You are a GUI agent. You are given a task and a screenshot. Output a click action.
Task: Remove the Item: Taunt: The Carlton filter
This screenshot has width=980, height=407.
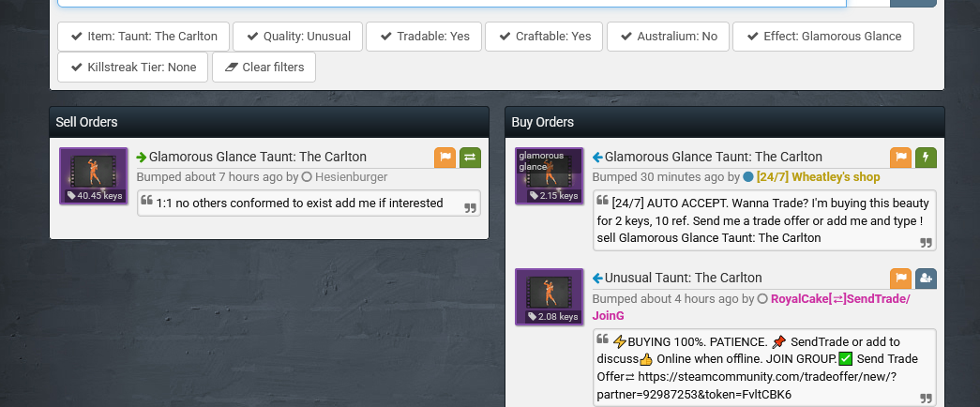pos(143,37)
